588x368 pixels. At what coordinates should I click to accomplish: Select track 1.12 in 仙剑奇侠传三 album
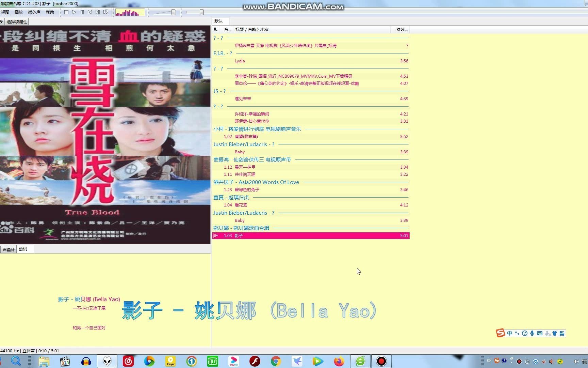point(311,167)
